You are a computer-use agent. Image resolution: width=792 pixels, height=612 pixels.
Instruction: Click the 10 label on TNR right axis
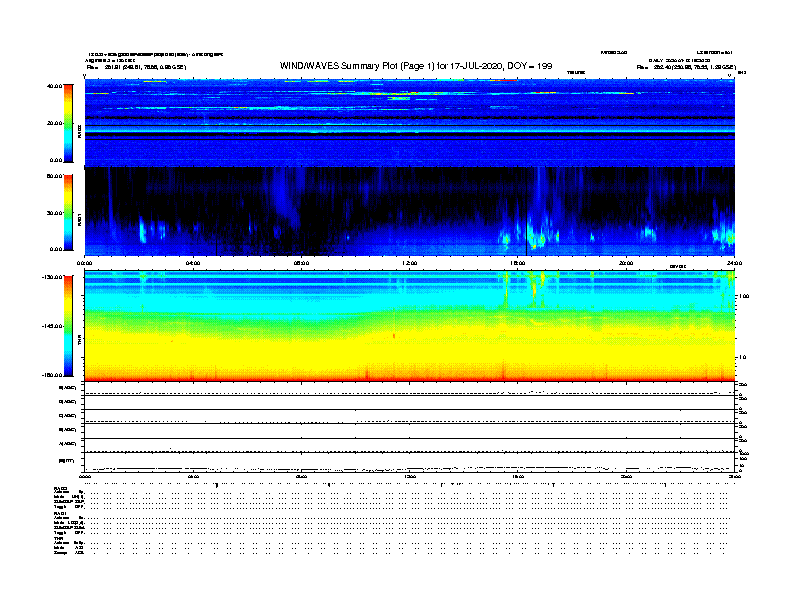point(742,357)
